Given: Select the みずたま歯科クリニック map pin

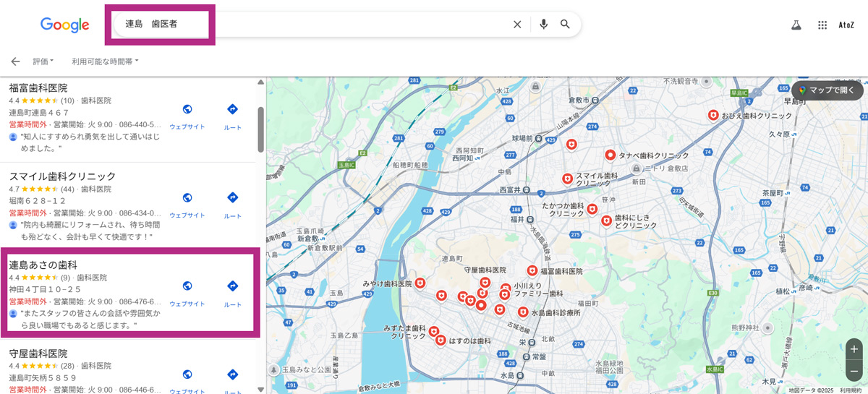Looking at the screenshot, I should [x=434, y=332].
